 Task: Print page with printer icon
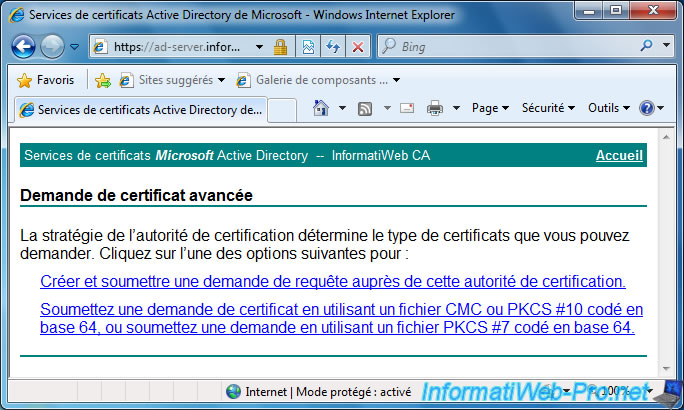click(434, 108)
